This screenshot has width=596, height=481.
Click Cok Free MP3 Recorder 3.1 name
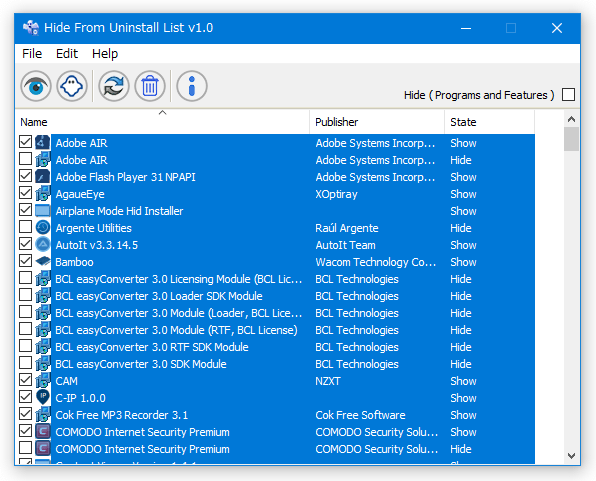122,415
